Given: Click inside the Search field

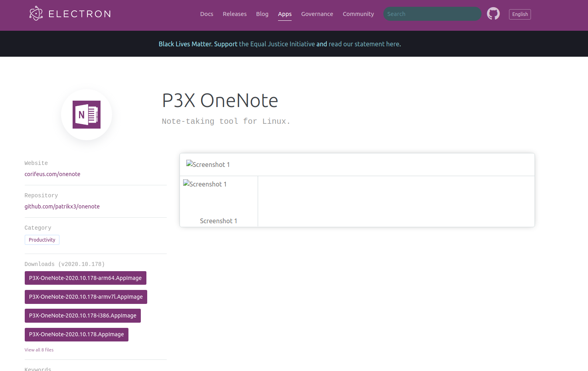Looking at the screenshot, I should click(432, 14).
